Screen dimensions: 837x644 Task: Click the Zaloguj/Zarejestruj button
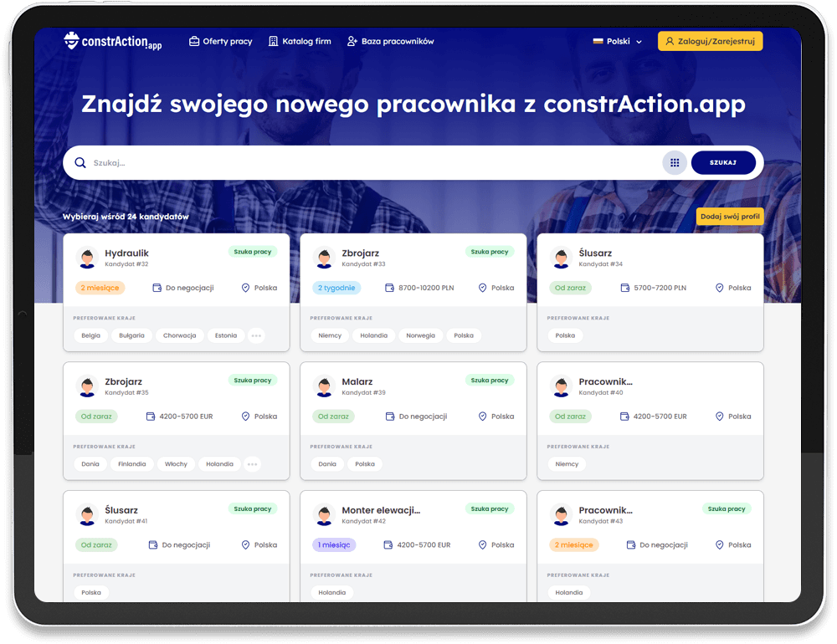pos(710,41)
